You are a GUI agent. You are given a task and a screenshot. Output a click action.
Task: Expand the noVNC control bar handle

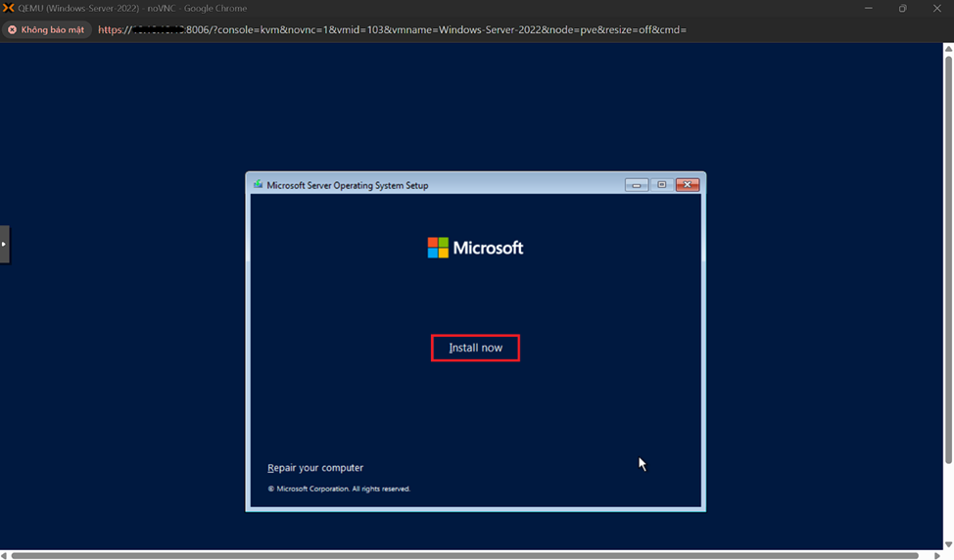click(4, 244)
